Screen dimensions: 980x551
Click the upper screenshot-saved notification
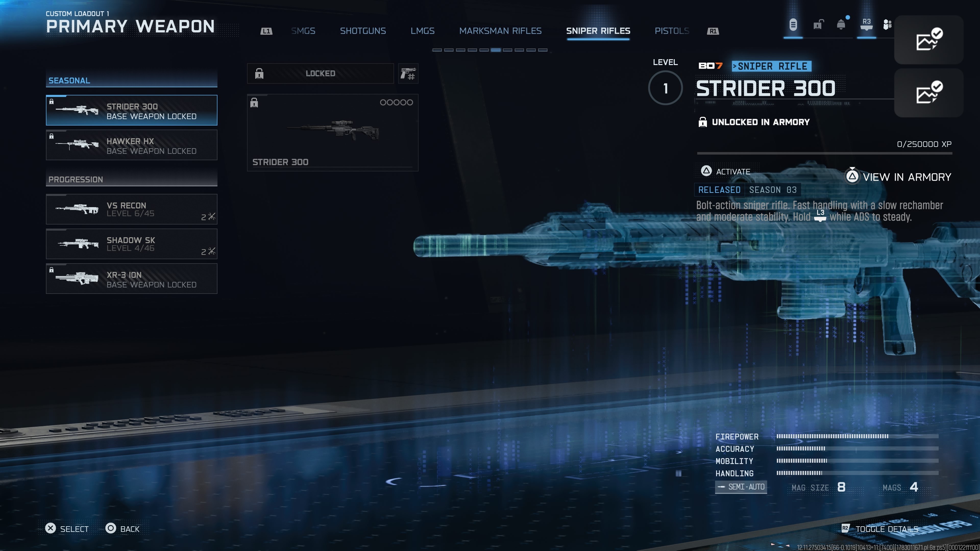point(929,40)
